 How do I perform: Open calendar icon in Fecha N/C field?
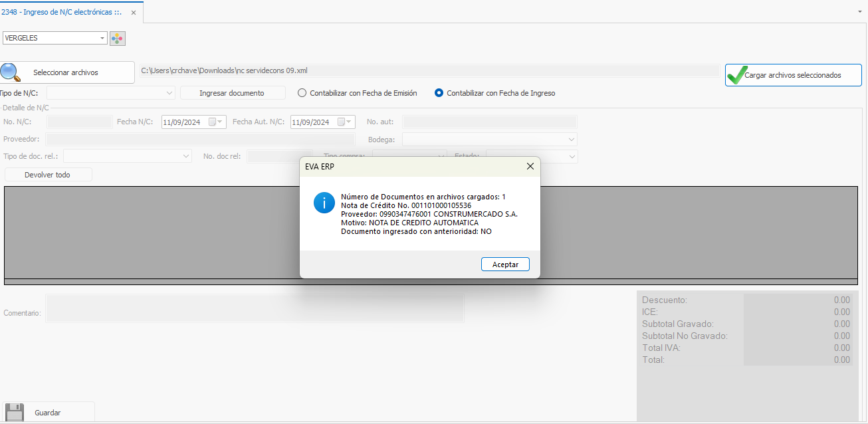click(213, 122)
